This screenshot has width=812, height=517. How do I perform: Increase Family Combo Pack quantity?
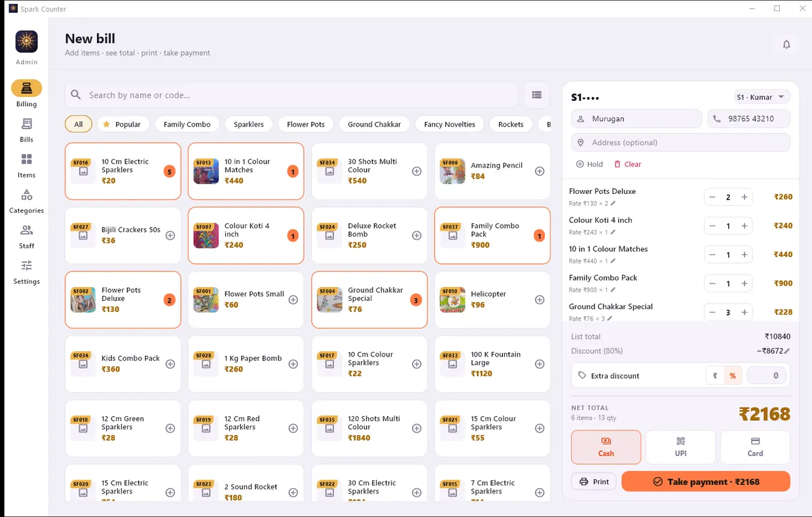pyautogui.click(x=745, y=284)
